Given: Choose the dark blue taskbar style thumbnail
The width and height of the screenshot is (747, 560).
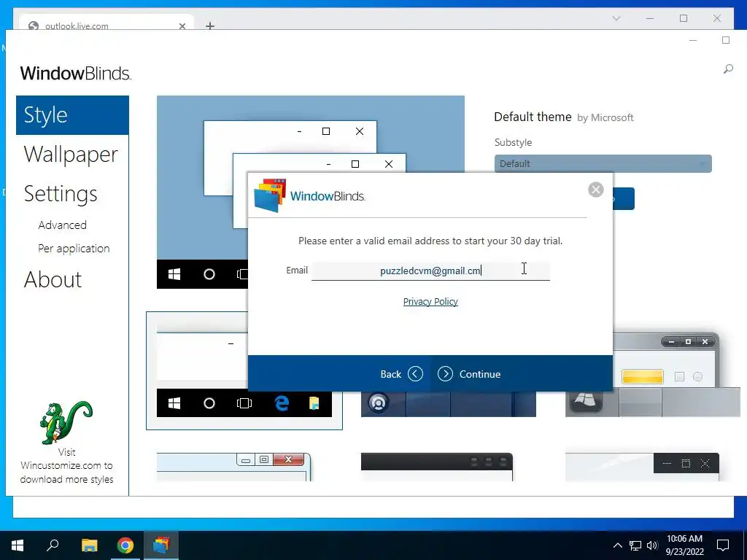Looking at the screenshot, I should [x=449, y=404].
